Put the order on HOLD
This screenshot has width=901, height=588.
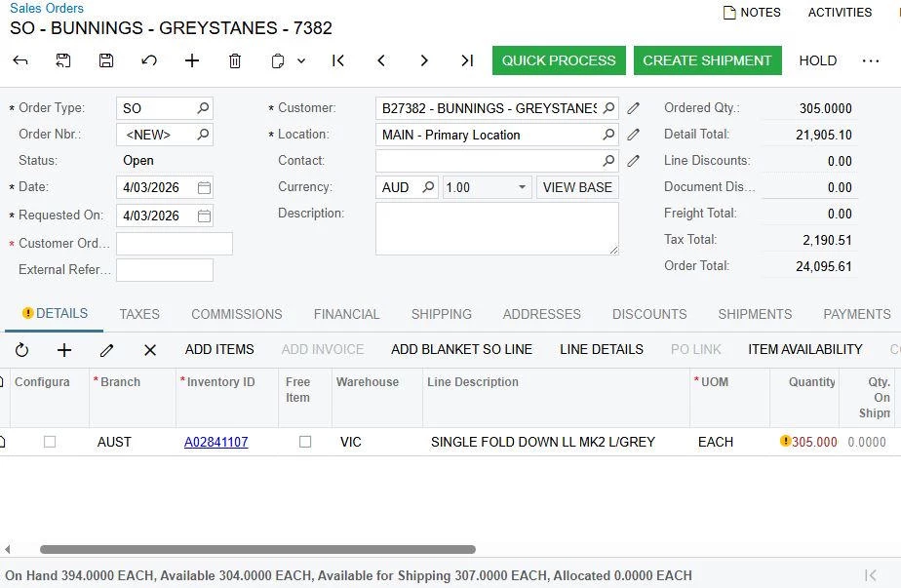818,60
